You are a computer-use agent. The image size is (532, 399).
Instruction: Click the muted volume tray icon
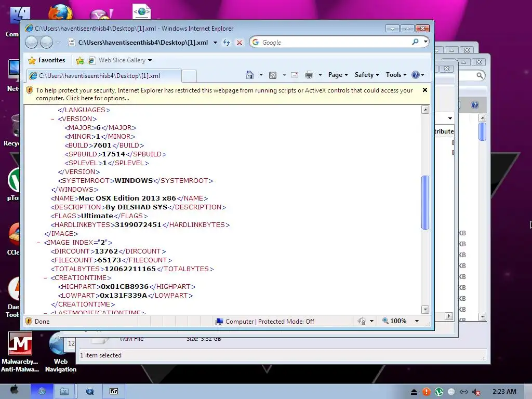pos(476,392)
